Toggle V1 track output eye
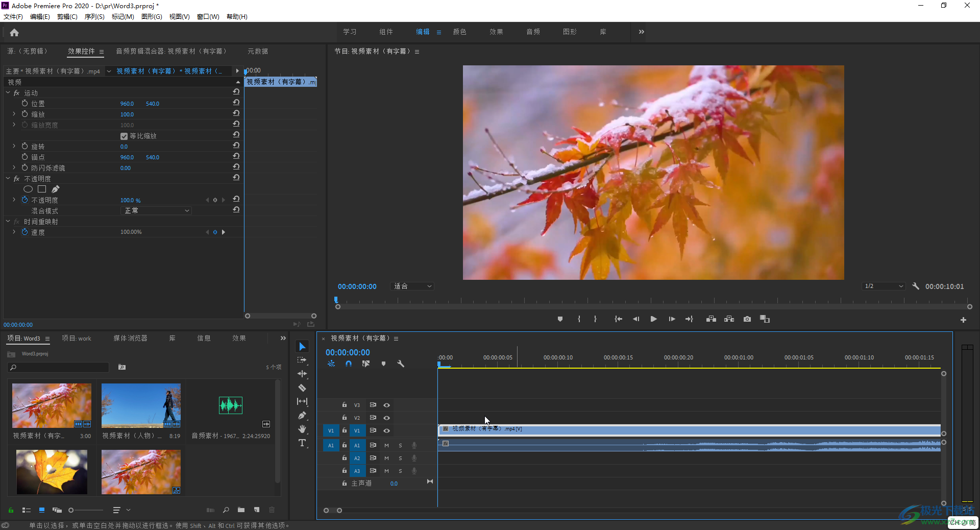Image resolution: width=980 pixels, height=530 pixels. click(x=387, y=430)
